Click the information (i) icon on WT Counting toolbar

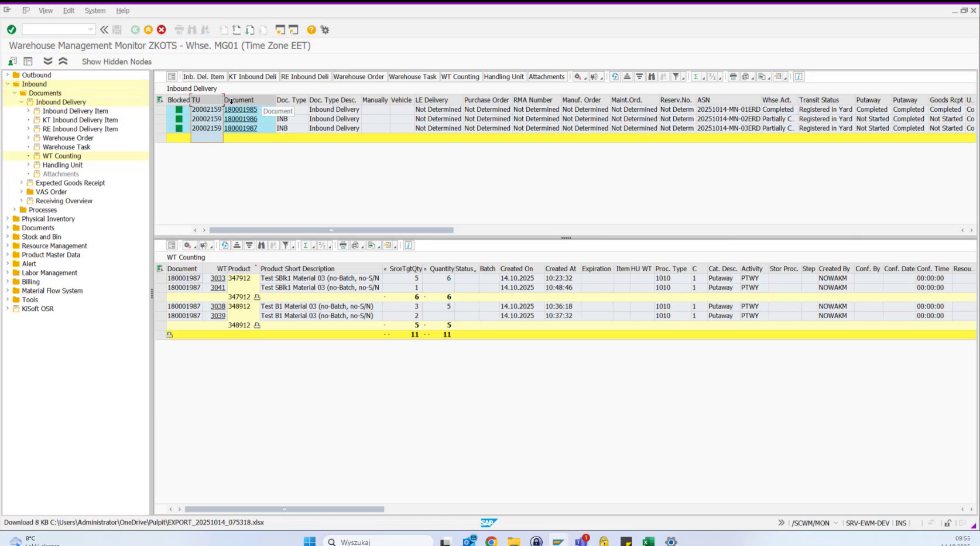tap(408, 245)
